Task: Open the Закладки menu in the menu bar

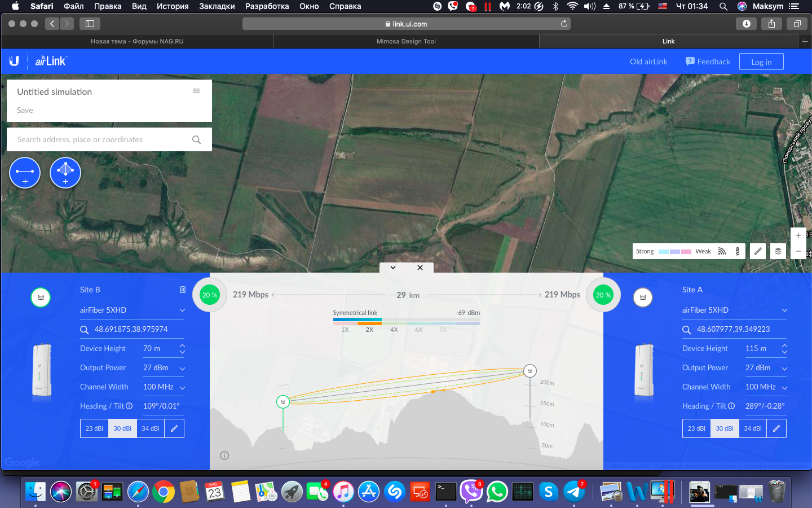Action: 217,6
